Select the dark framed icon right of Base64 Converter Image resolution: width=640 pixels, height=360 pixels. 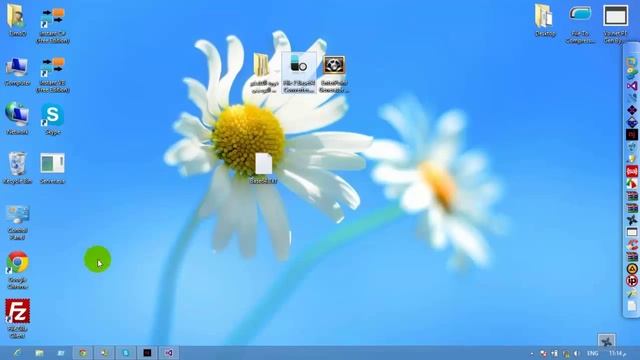click(x=333, y=73)
